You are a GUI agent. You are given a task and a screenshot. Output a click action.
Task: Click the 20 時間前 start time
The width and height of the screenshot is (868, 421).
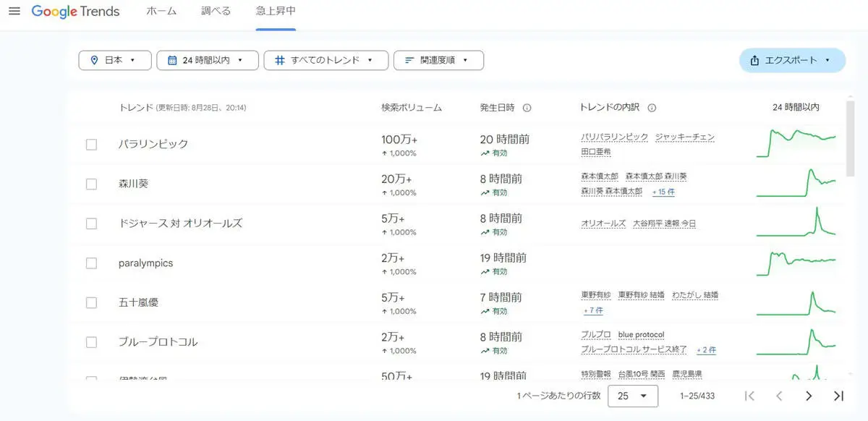click(x=504, y=140)
